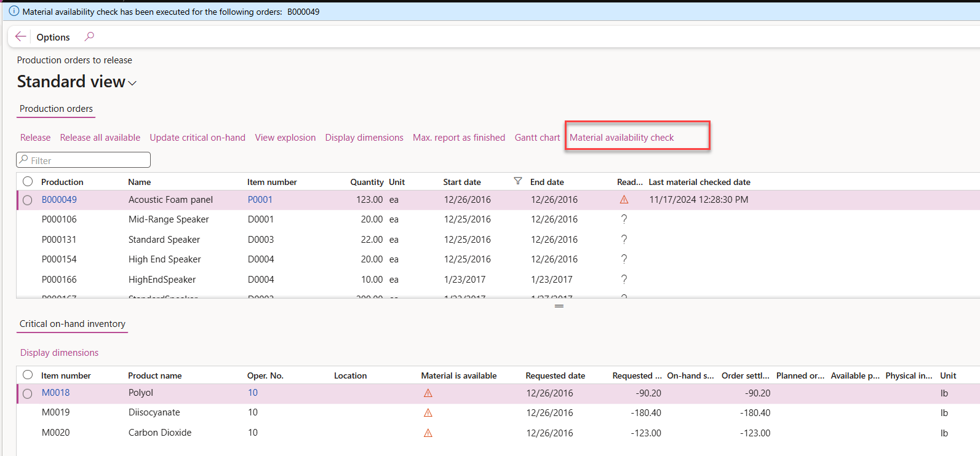The width and height of the screenshot is (980, 456).
Task: Open item M0018 link
Action: pyautogui.click(x=55, y=393)
